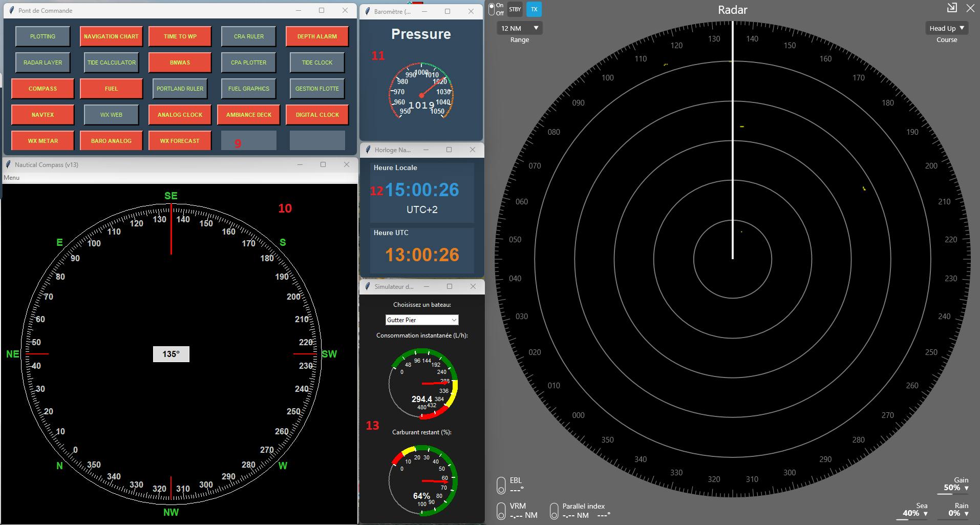Click the remaining fuel 64% gauge

pyautogui.click(x=423, y=481)
